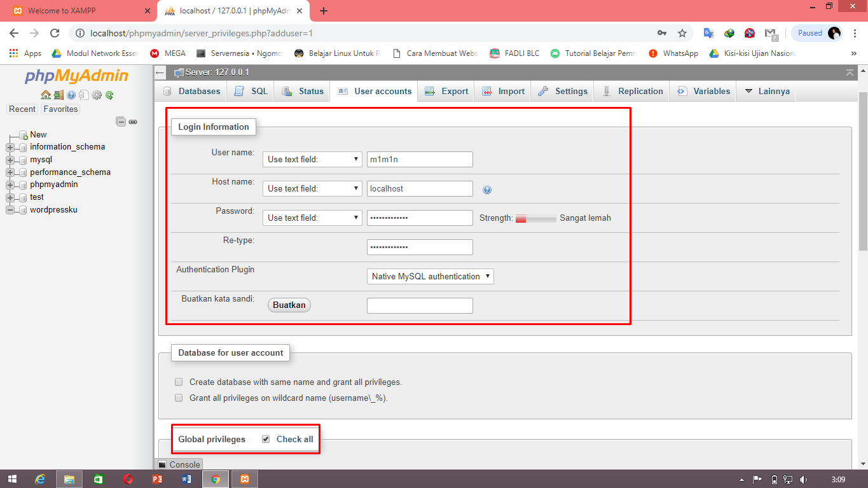Open phpMyAdmin documentation via question mark icon
The image size is (868, 488).
pyautogui.click(x=72, y=95)
